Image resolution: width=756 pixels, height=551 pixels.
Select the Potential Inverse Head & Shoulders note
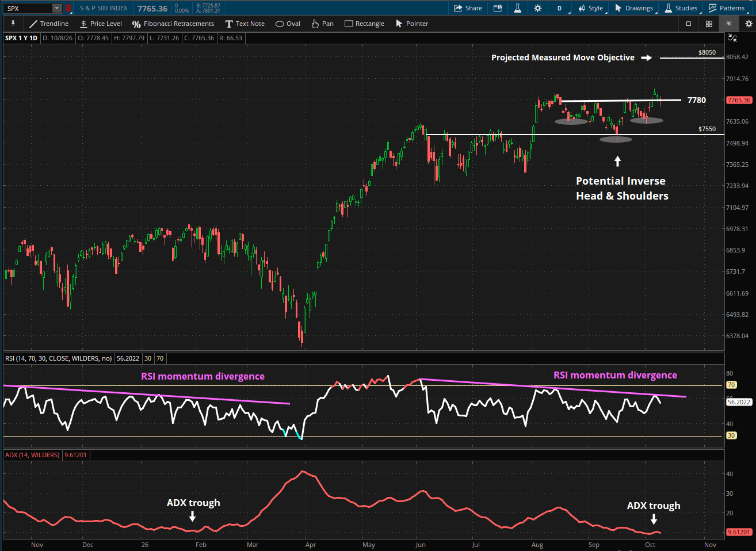coord(622,188)
